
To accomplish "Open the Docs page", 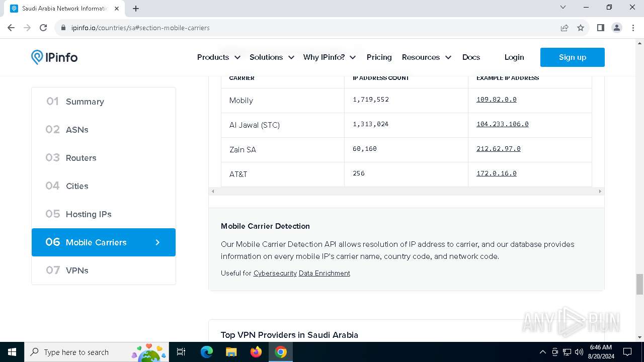I will (x=471, y=57).
